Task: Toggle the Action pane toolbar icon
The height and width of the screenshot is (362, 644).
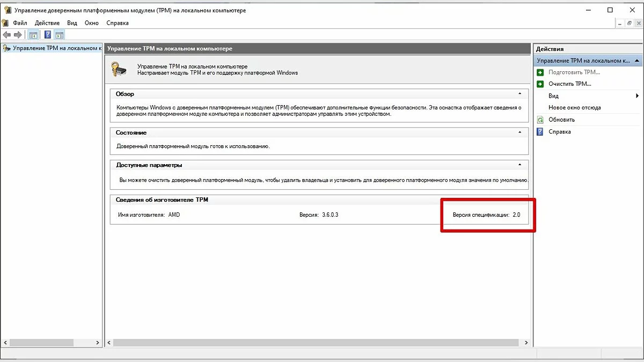Action: tap(60, 35)
